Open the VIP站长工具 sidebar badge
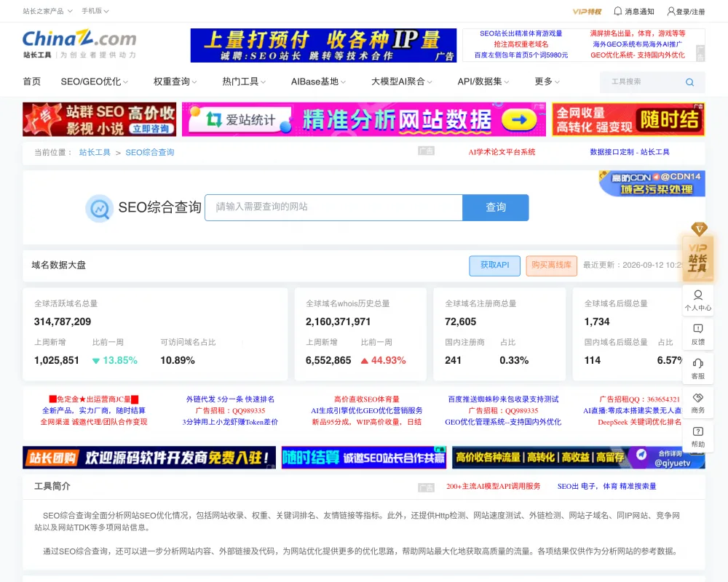The width and height of the screenshot is (728, 582). pos(698,252)
